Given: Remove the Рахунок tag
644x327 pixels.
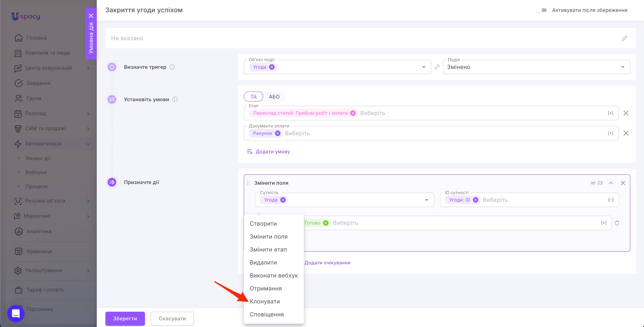Looking at the screenshot, I should (278, 133).
